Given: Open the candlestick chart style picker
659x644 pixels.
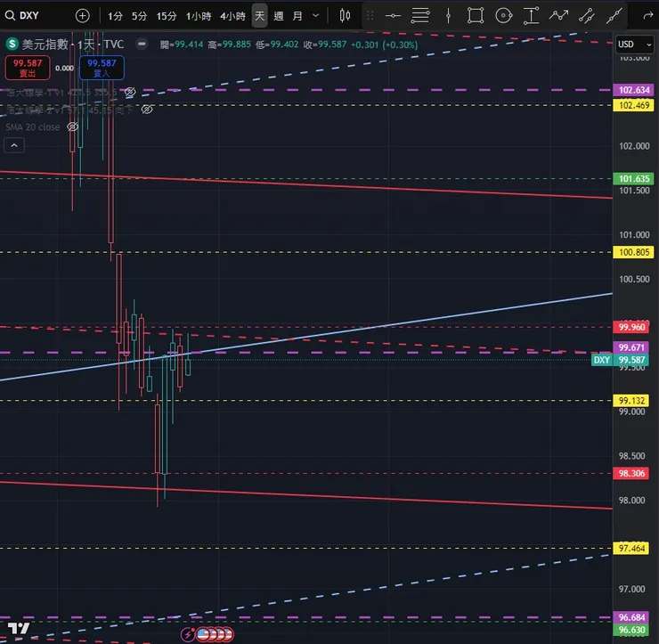Looking at the screenshot, I should tap(345, 16).
